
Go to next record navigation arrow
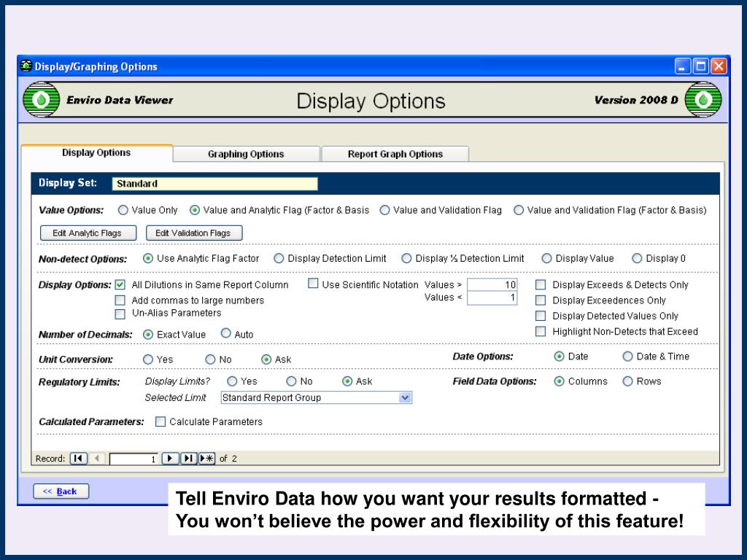click(x=169, y=459)
